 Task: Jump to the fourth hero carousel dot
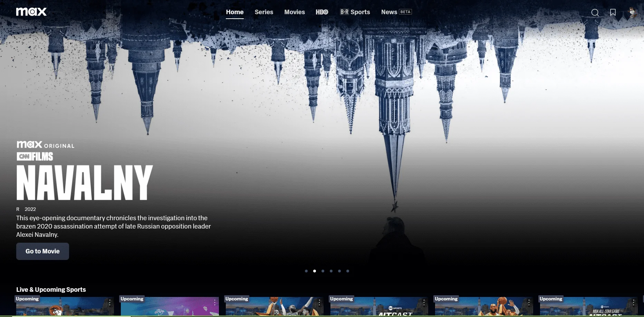tap(331, 271)
